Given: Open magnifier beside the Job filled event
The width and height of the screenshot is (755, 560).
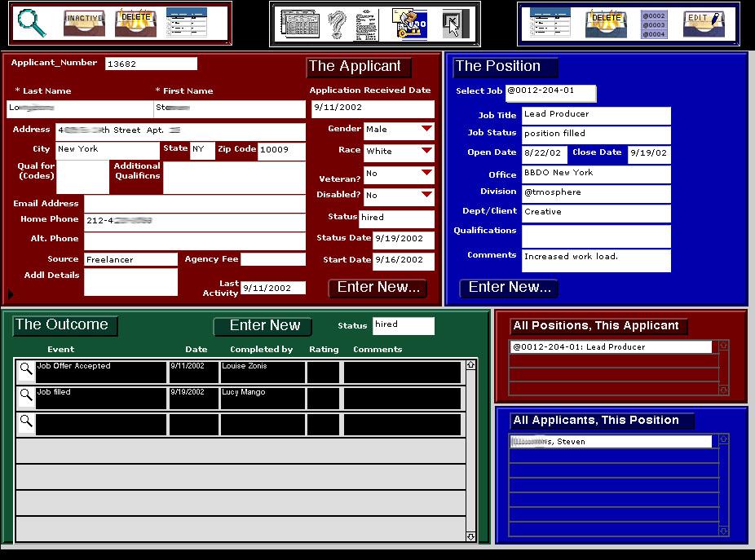Looking at the screenshot, I should [x=26, y=397].
